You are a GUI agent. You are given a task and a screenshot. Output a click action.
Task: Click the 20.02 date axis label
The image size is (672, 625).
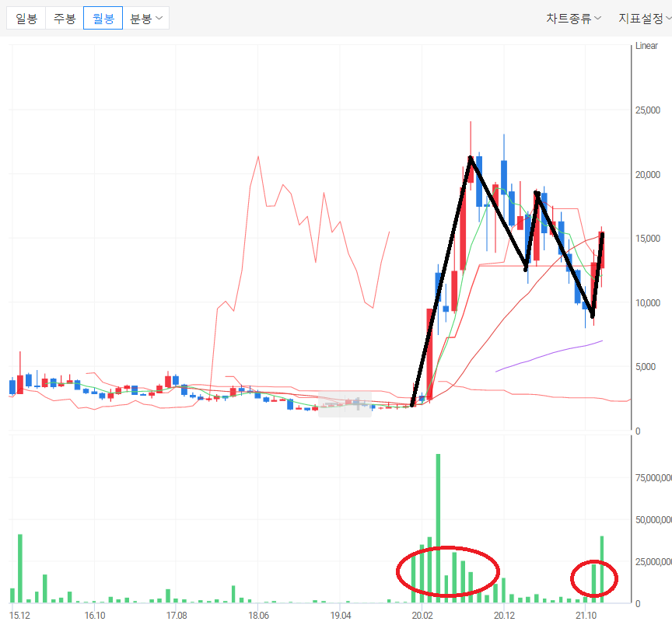422,616
